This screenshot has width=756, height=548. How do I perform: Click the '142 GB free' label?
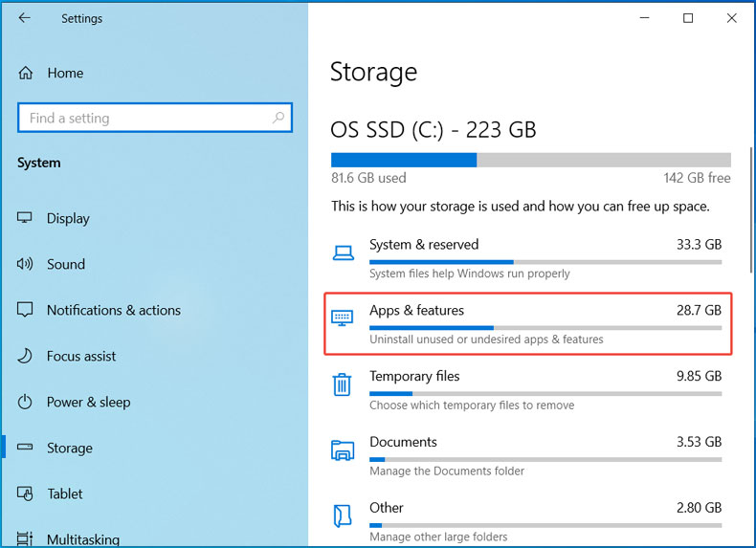click(x=698, y=178)
